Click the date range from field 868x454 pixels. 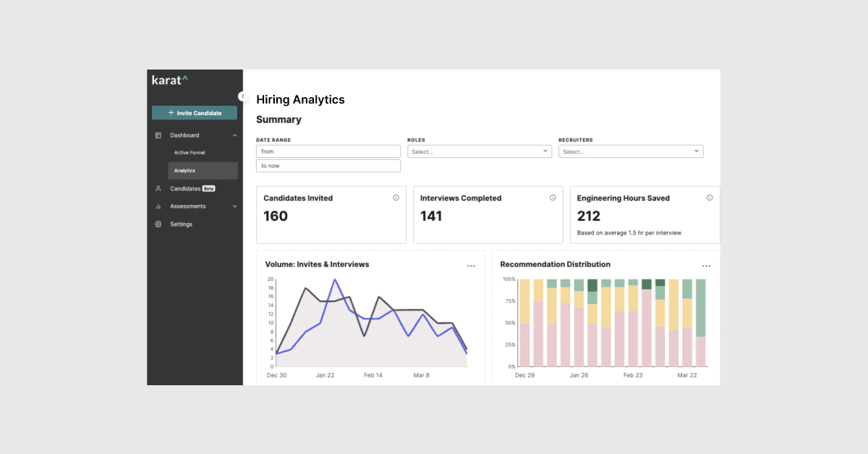[x=328, y=151]
